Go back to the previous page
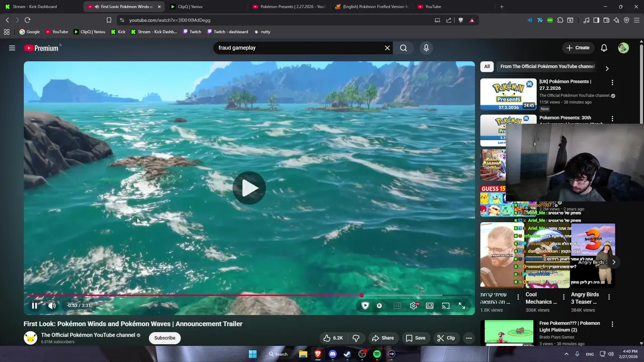 pos(7,20)
